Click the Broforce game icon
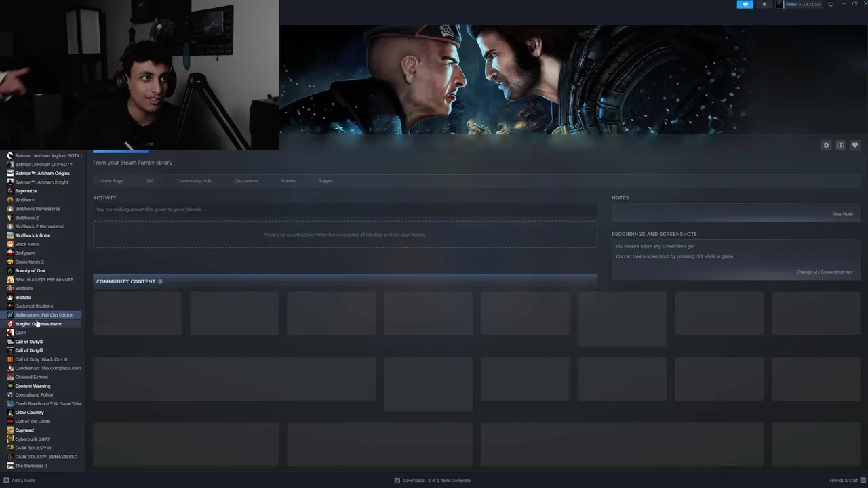This screenshot has height=488, width=868. [10, 289]
